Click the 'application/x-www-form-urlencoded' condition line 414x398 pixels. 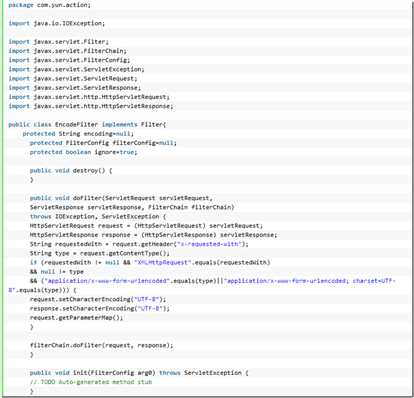coord(212,281)
